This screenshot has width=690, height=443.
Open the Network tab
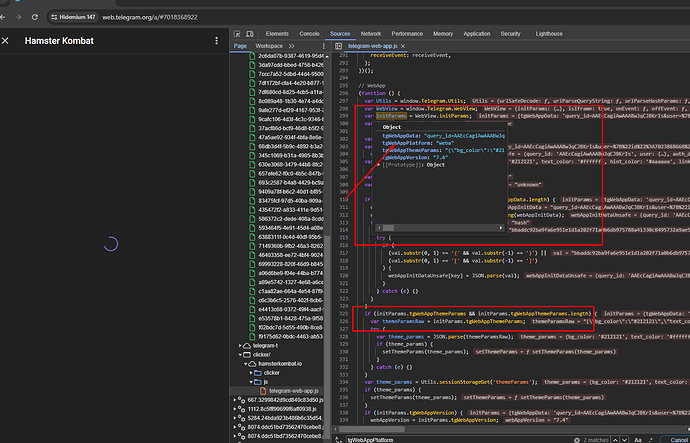371,34
